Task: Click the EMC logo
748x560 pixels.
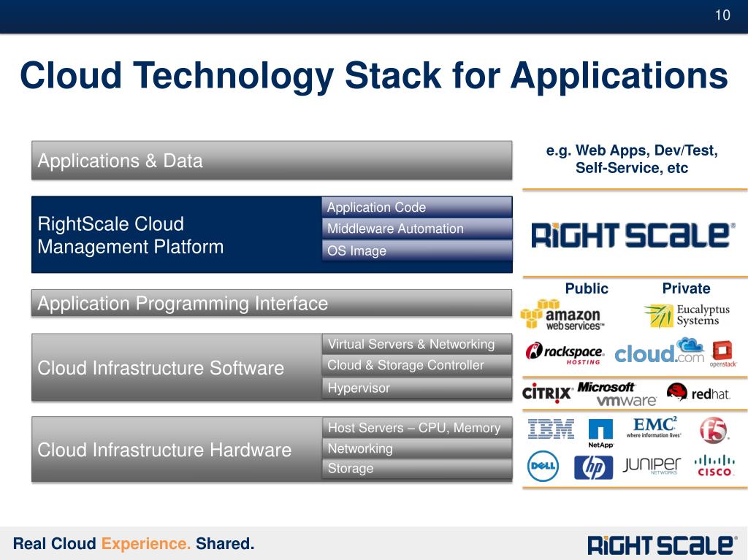Action: pos(654,427)
